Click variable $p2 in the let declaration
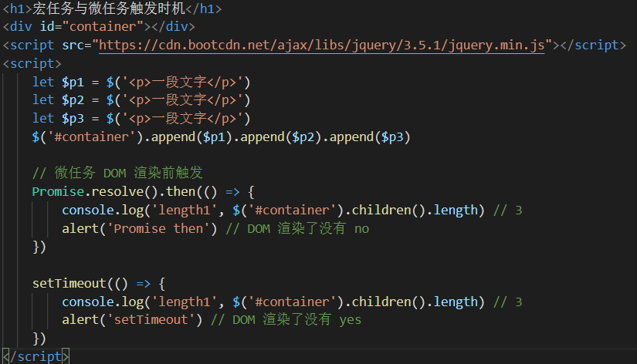Screen dimensions: 637x364 [x=73, y=100]
